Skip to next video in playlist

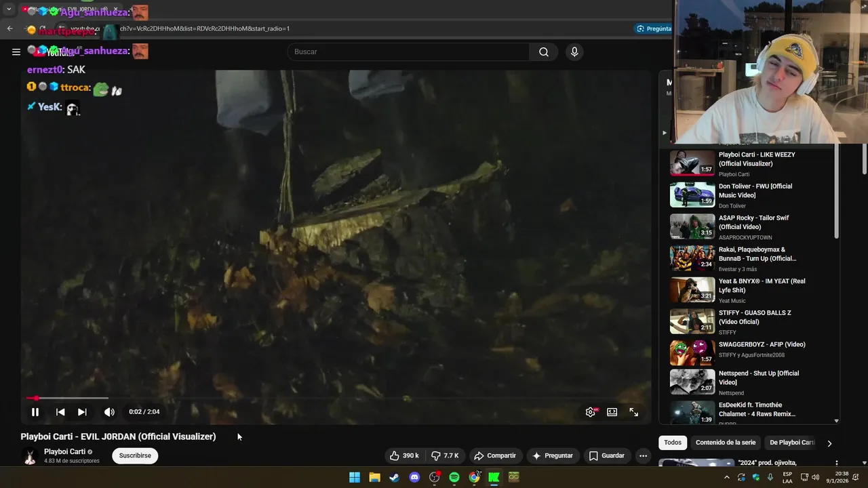point(82,411)
